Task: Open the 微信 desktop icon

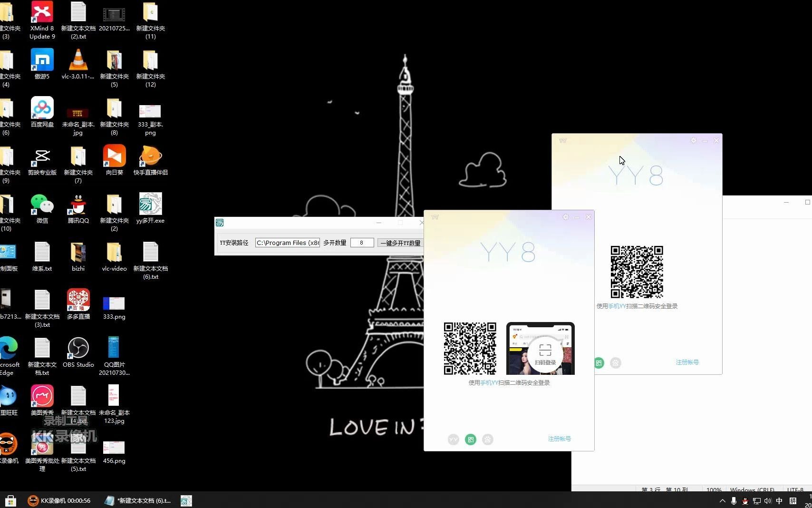Action: 42,208
